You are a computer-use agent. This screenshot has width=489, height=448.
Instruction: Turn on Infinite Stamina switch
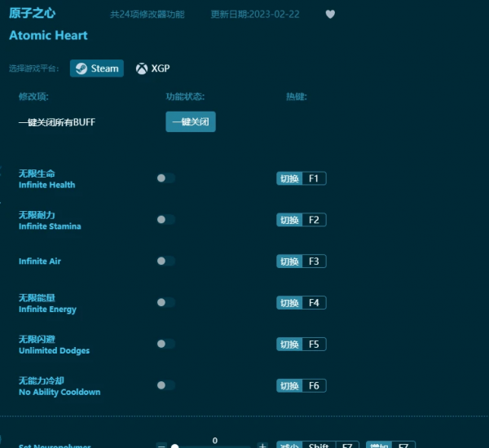[x=165, y=220]
